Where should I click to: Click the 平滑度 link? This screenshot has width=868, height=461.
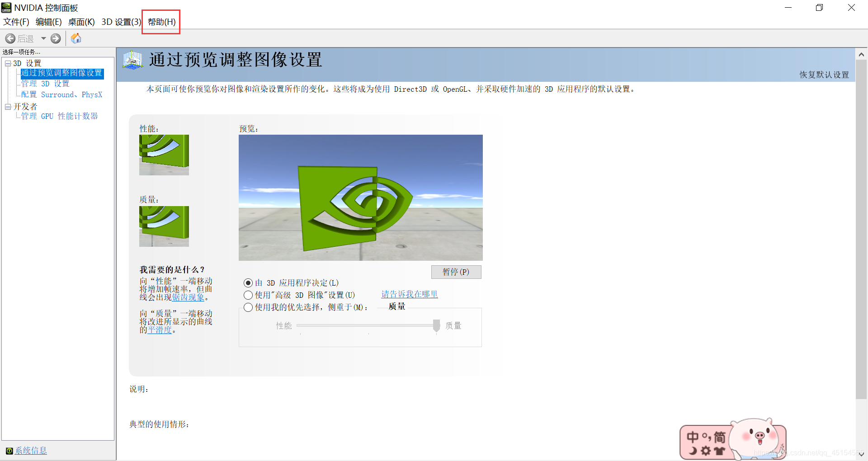coord(160,330)
